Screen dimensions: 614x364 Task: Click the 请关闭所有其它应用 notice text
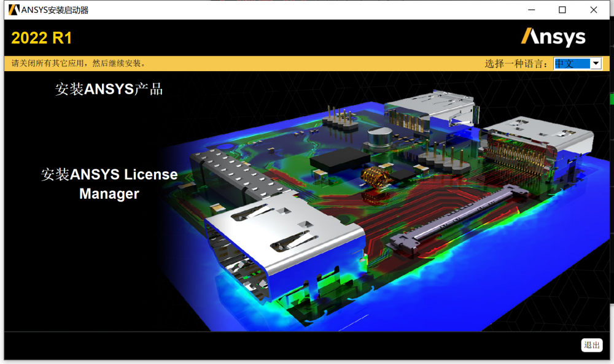(79, 63)
